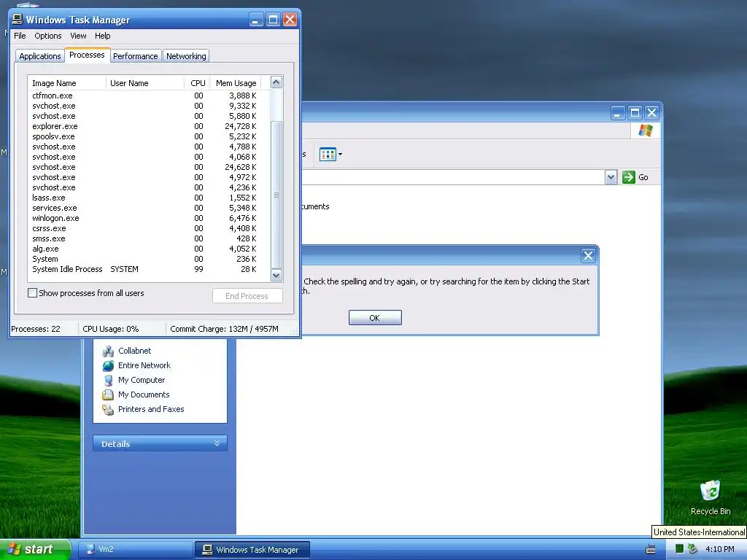
Task: Open the File menu in Task Manager
Action: coord(20,36)
